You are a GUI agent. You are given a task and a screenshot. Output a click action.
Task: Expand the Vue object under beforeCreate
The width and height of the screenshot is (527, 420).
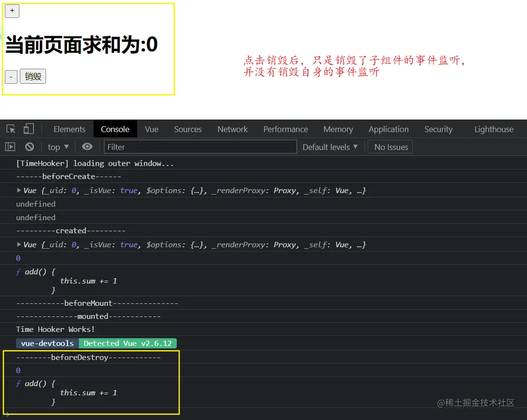coord(19,190)
